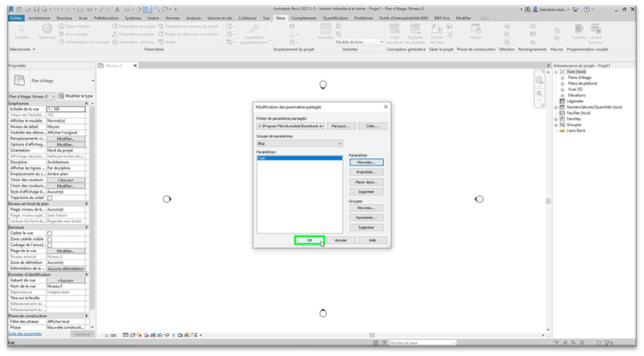The height and width of the screenshot is (356, 644).
Task: Click the Paramètres supplémentaires wrench icon
Action: 254,29
